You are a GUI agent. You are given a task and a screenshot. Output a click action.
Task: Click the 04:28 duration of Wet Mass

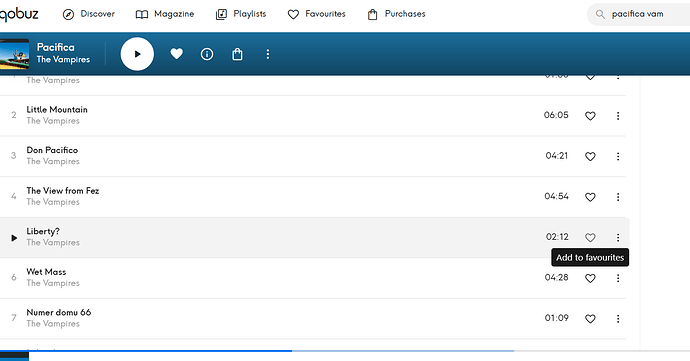pos(556,277)
